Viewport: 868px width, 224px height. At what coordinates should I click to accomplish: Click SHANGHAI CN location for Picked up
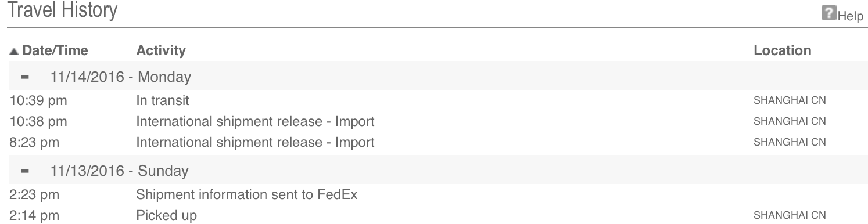(x=790, y=216)
